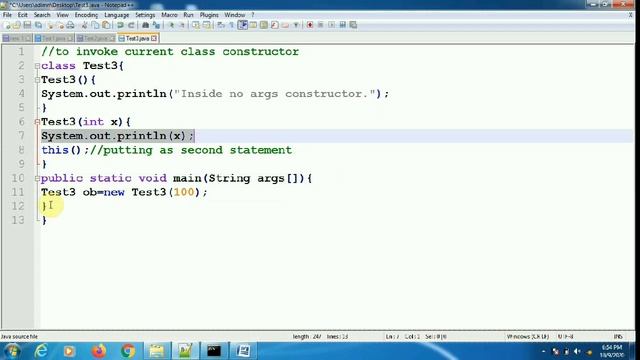
Task: Switch to the Test2.java tab
Action: pos(96,38)
